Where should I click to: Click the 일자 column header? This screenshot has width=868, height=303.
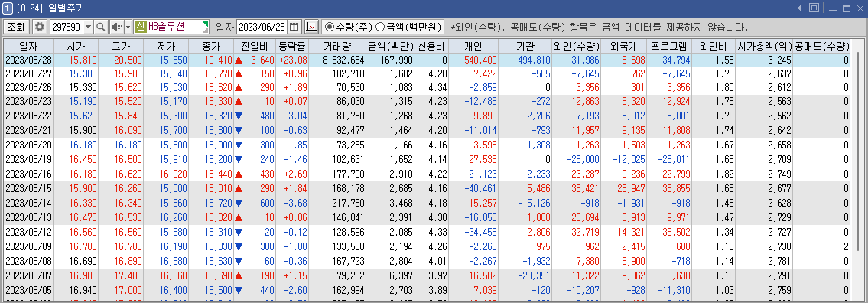click(x=28, y=46)
